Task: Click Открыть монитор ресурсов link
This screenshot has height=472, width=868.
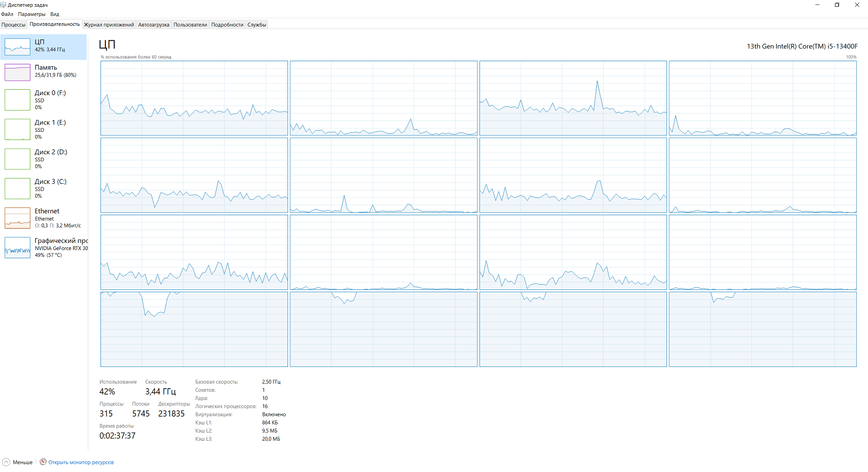Action: coord(81,462)
